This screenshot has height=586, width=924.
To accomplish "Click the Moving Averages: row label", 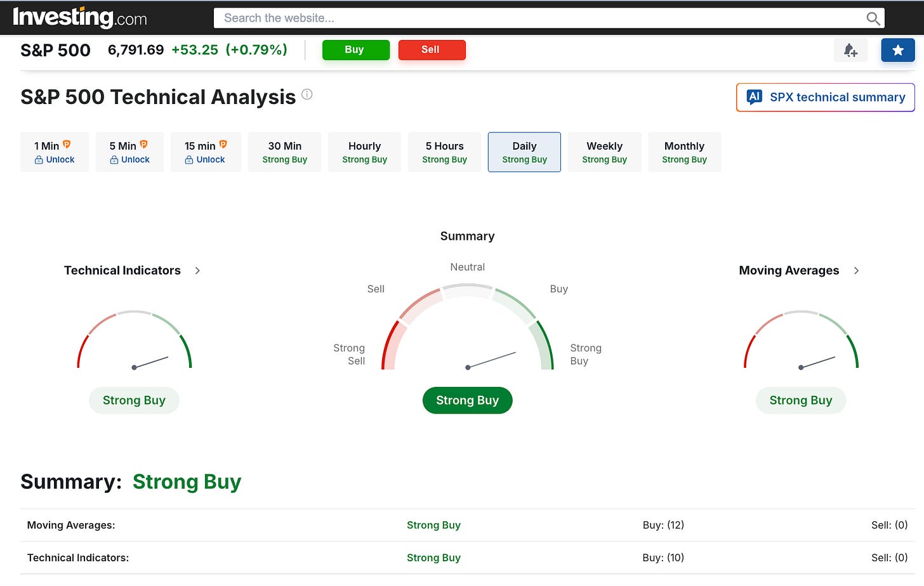I will click(71, 525).
